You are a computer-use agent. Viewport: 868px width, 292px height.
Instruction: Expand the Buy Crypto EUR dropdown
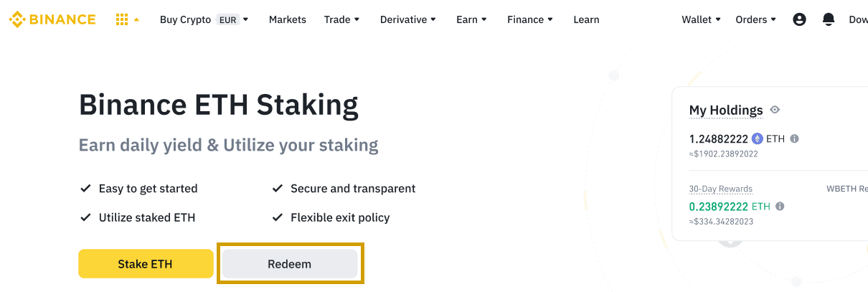point(204,19)
